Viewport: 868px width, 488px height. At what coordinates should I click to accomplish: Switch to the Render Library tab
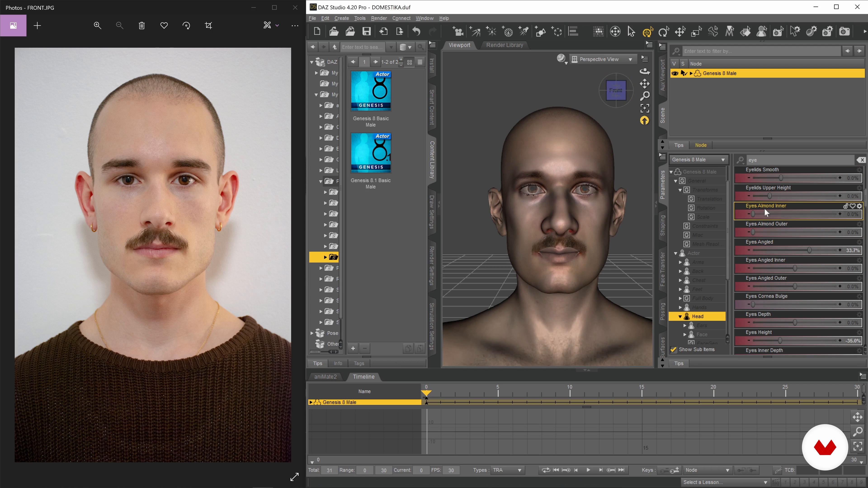point(505,45)
